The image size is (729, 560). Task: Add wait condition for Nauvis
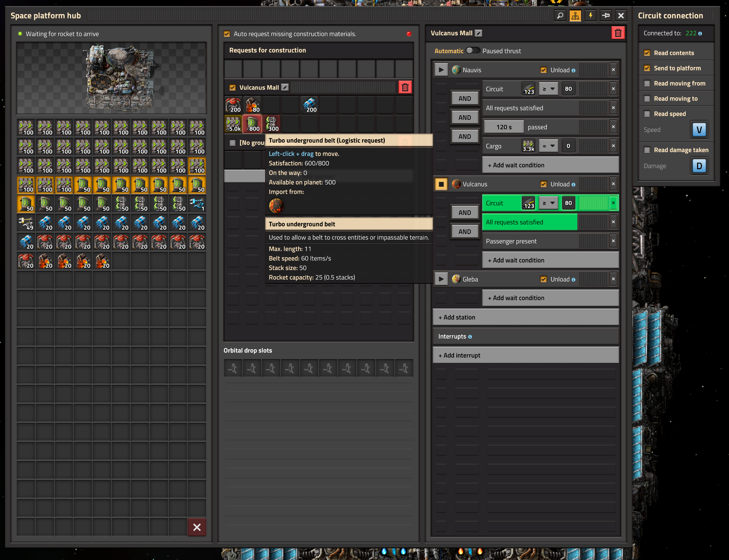click(x=550, y=165)
